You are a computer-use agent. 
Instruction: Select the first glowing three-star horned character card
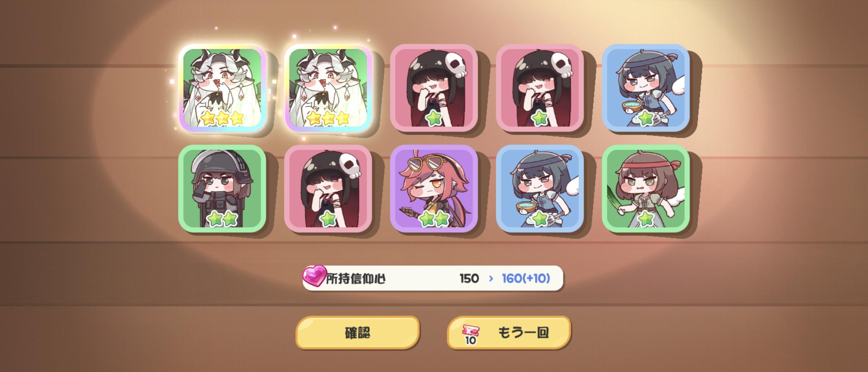point(223,88)
